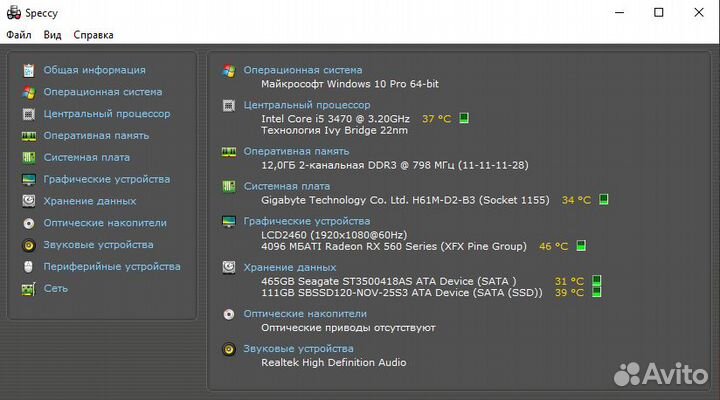Click the CPU temperature indicator next to 37 °C

click(x=464, y=118)
